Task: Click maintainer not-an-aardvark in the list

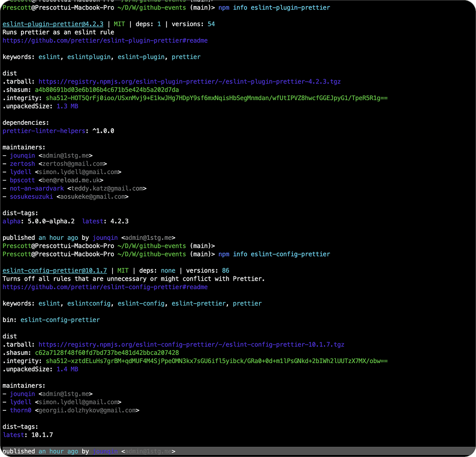Action: pyautogui.click(x=37, y=189)
